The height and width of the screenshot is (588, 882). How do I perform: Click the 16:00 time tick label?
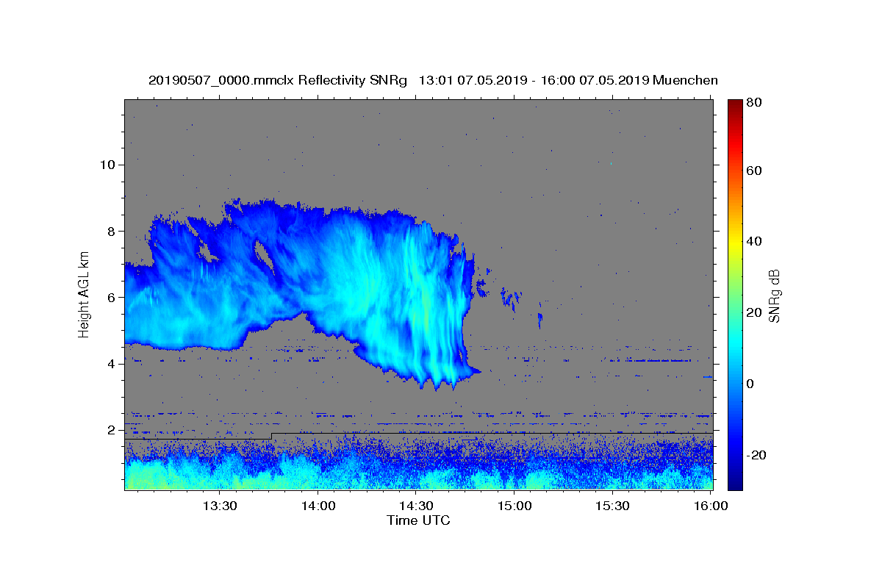[711, 506]
